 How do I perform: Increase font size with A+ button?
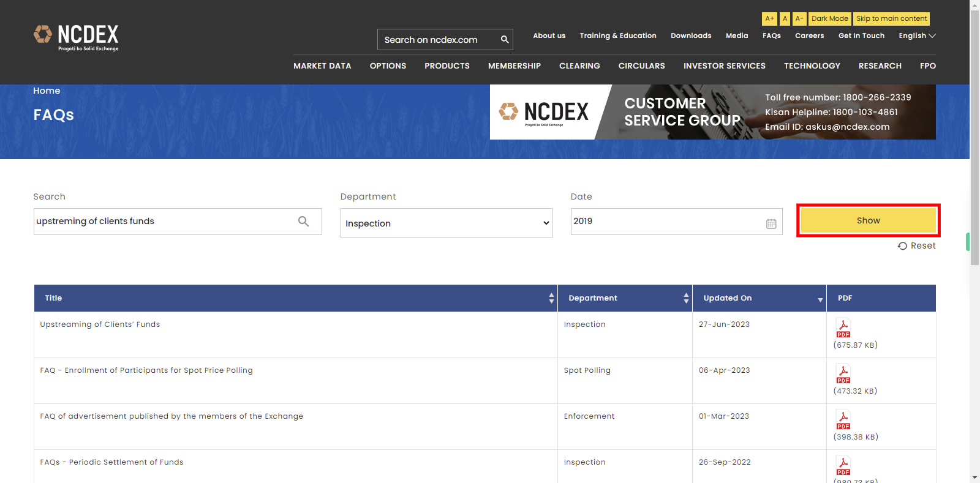click(x=769, y=19)
